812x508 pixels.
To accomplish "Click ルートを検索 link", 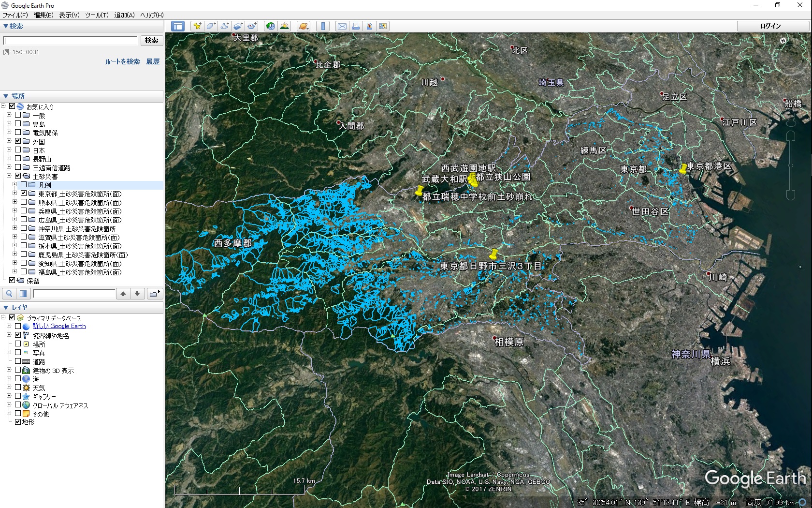I will click(122, 61).
